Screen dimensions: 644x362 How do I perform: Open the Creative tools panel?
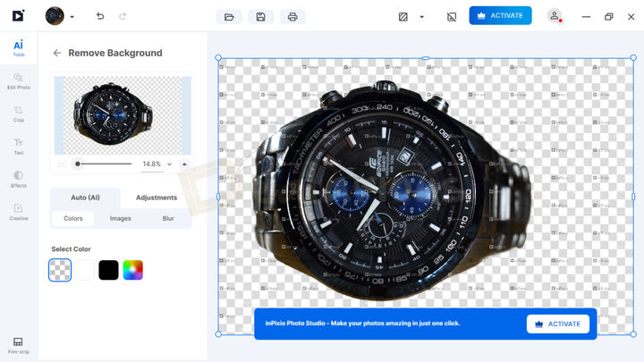coord(18,211)
